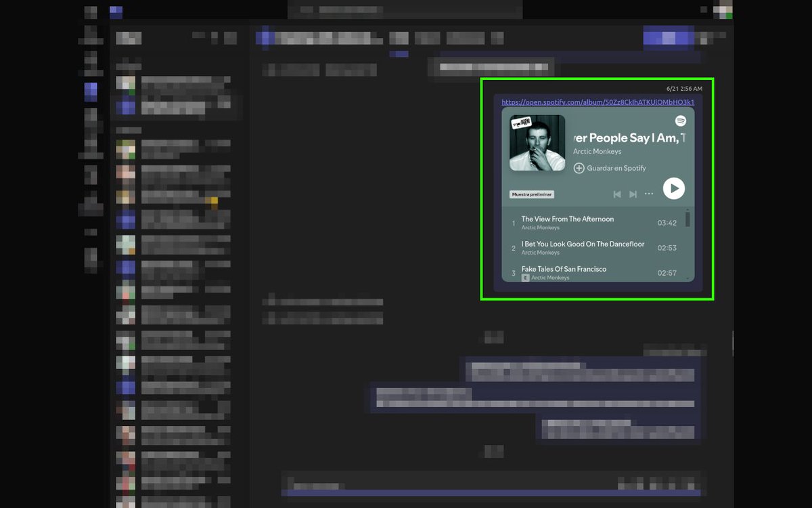Click track number 3 in the track list
Viewport: 812px width, 508px height.
point(514,273)
